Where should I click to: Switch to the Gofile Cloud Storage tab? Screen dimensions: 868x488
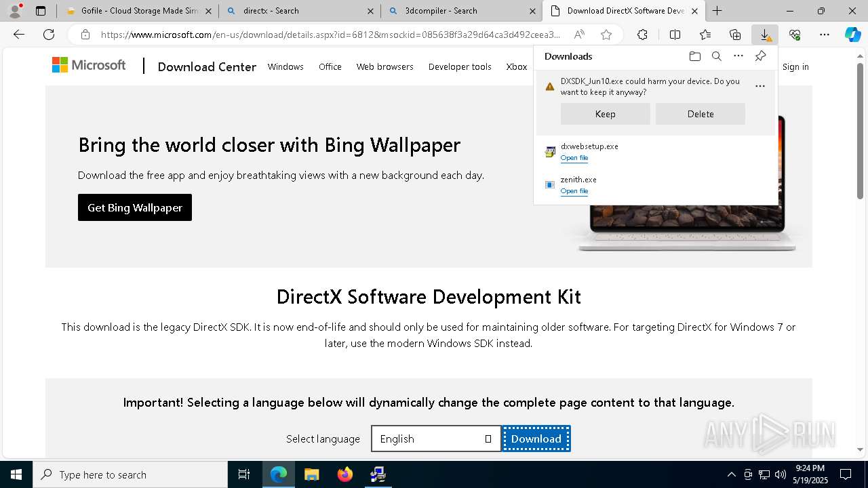(x=138, y=11)
